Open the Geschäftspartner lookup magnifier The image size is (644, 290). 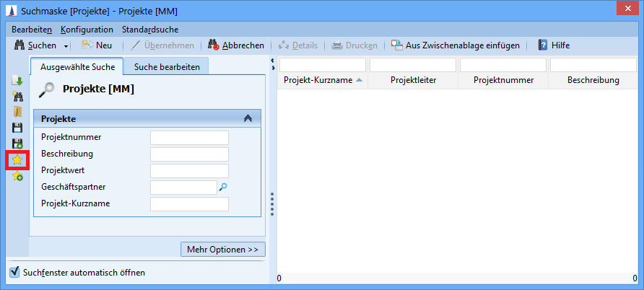pyautogui.click(x=223, y=187)
